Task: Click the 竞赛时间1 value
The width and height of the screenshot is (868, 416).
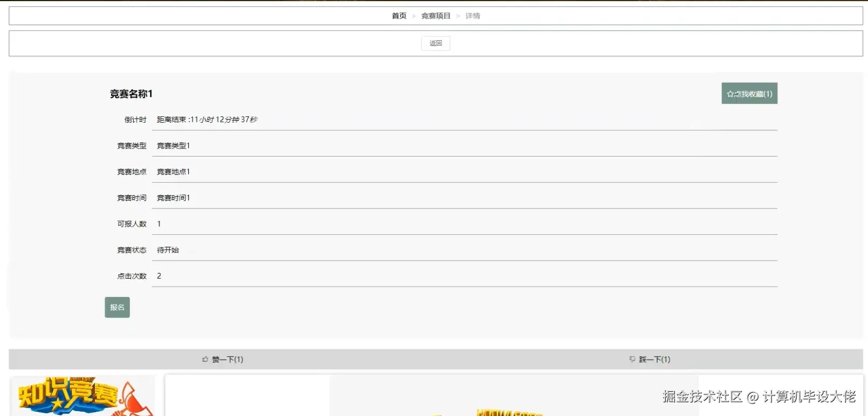Action: (173, 198)
